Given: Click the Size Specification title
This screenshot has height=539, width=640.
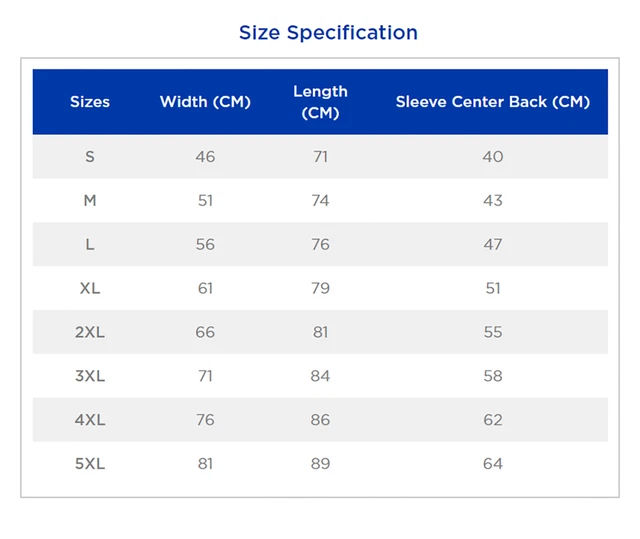Looking at the screenshot, I should [x=328, y=32].
